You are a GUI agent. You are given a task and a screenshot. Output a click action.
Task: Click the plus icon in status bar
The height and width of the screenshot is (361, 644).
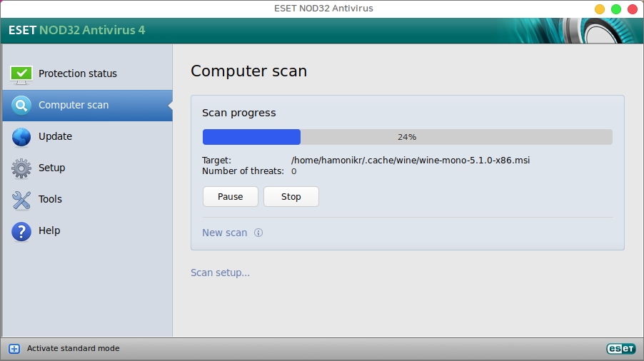pyautogui.click(x=14, y=349)
